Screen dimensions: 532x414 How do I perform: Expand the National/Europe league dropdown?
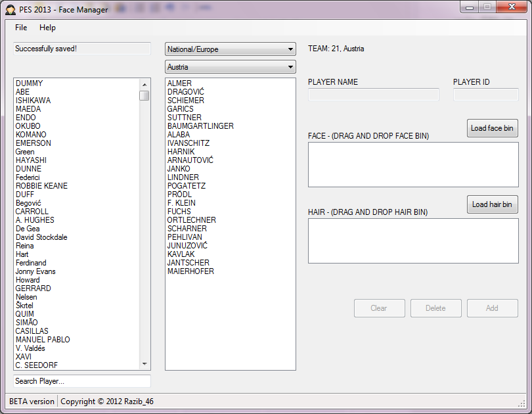click(x=231, y=49)
